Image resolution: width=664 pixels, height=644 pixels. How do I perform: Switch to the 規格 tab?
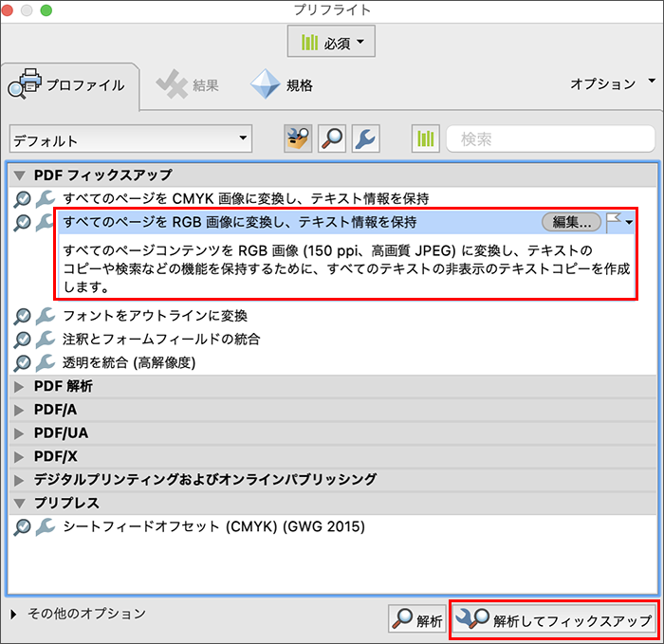pyautogui.click(x=282, y=85)
